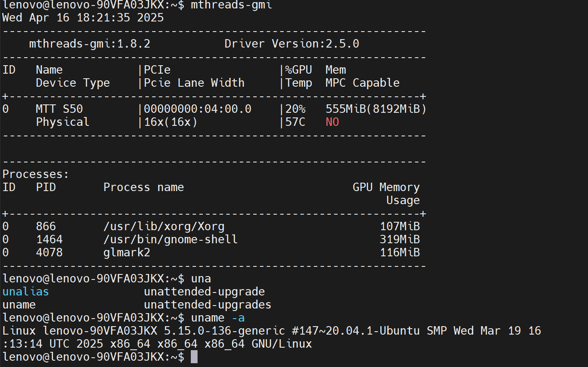
Task: Select the 555MiB(8192MiB) memory value
Action: click(x=376, y=109)
